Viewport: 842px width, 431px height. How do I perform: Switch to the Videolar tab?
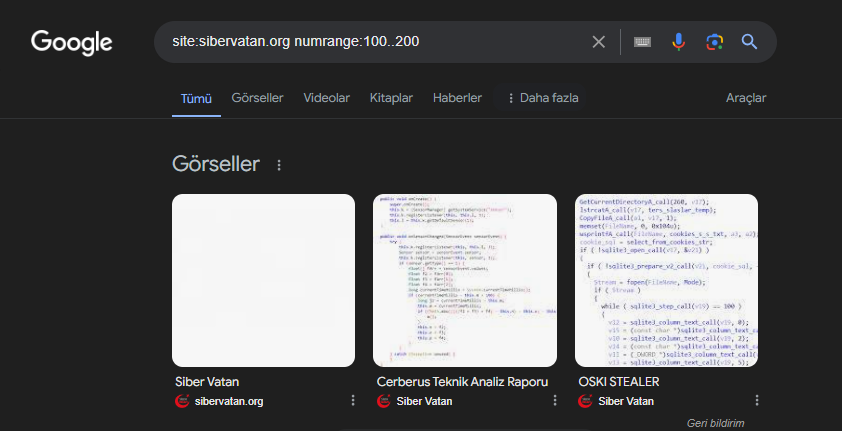[x=326, y=98]
